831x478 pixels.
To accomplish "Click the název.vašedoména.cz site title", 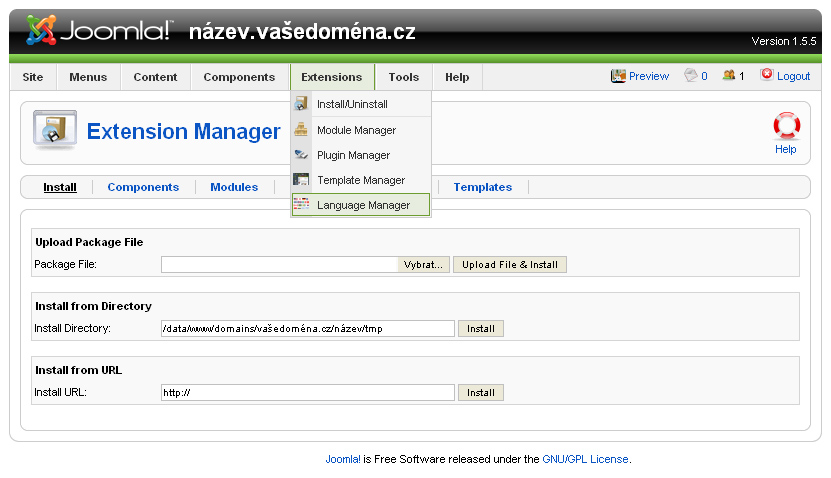I will tap(302, 32).
